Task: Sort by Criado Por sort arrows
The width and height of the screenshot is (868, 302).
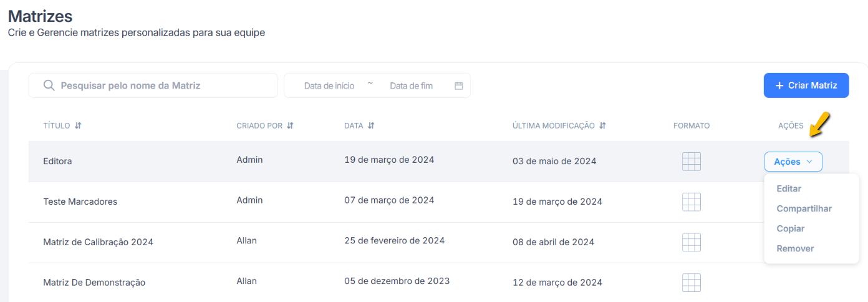Action: click(290, 125)
